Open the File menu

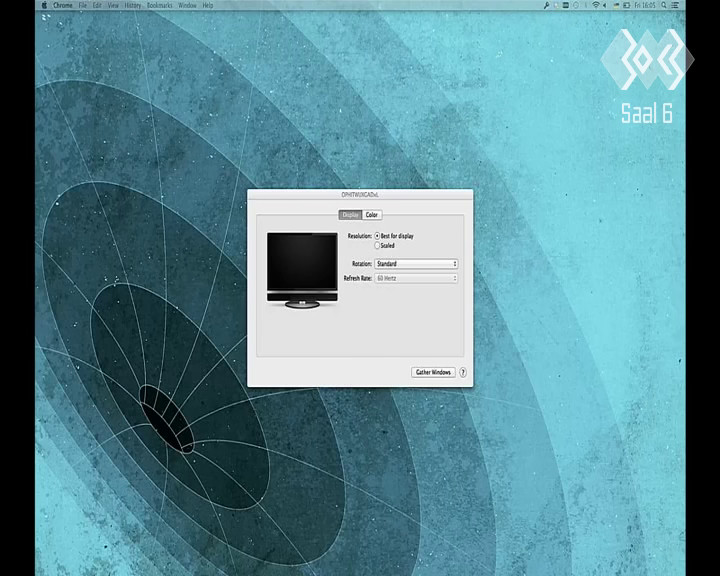(83, 5)
